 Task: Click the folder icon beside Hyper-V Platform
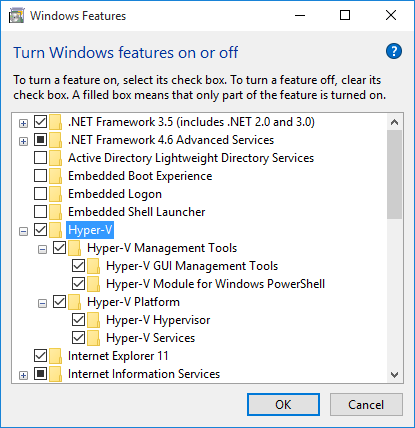[75, 302]
